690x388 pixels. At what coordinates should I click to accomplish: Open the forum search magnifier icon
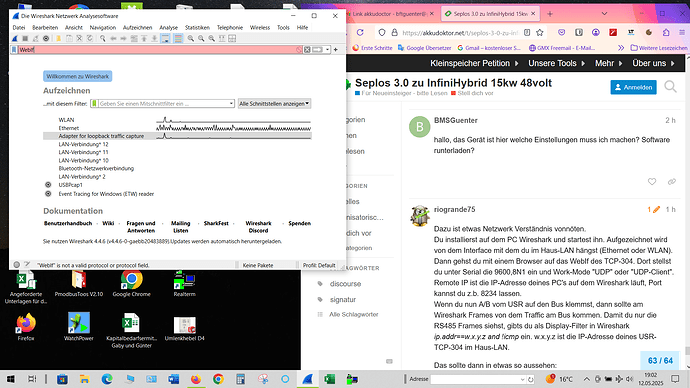(x=670, y=87)
